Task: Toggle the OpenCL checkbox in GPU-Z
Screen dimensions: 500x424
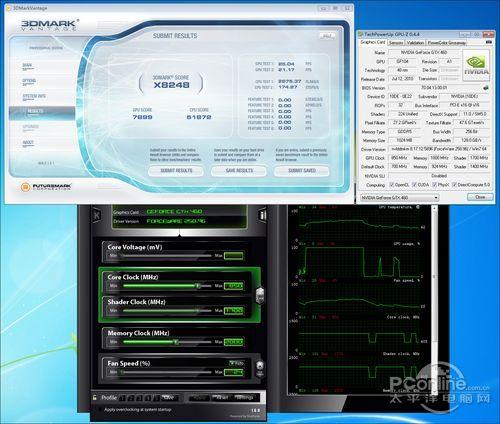Action: click(392, 184)
